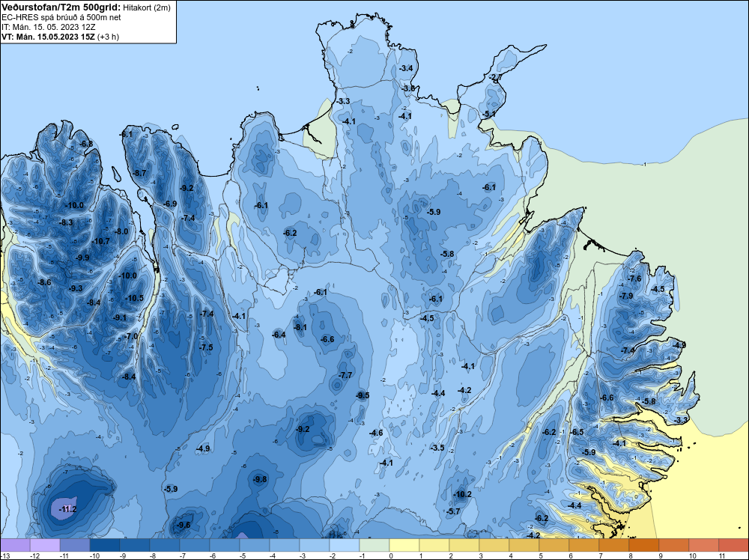The image size is (749, 560).
Task: Click the -7 legend color swatch
Action: [x=195, y=546]
